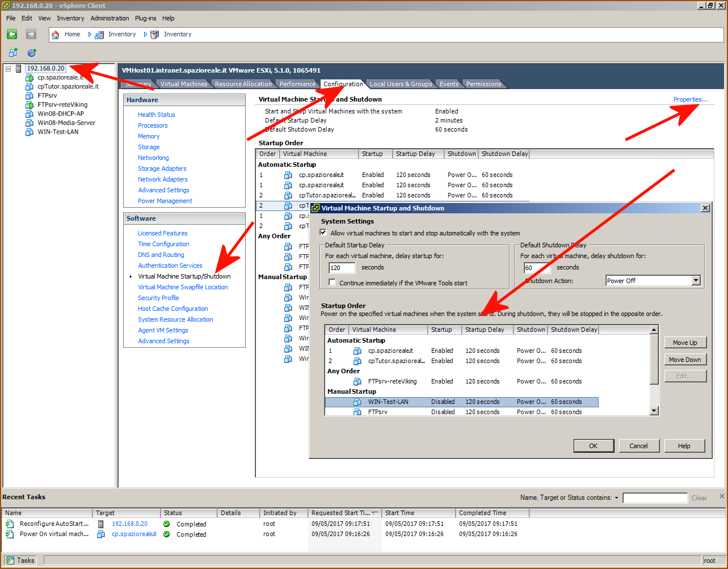Image resolution: width=728 pixels, height=569 pixels.
Task: Open the Plug-ins menu
Action: (x=146, y=18)
